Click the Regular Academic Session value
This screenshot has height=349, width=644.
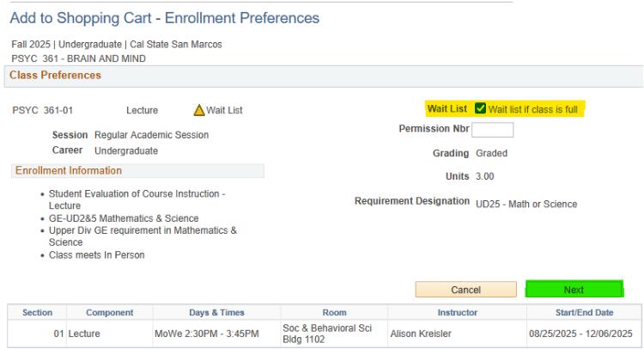point(151,135)
